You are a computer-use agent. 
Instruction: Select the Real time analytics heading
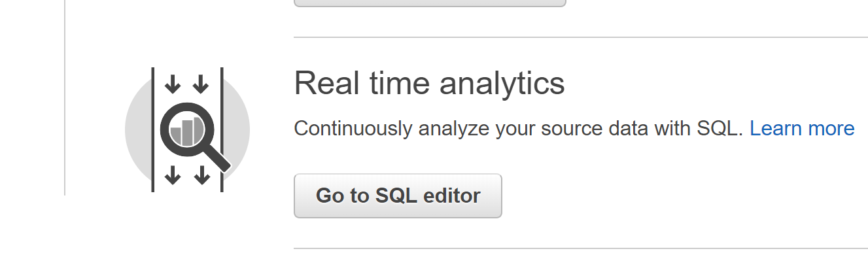pos(429,84)
